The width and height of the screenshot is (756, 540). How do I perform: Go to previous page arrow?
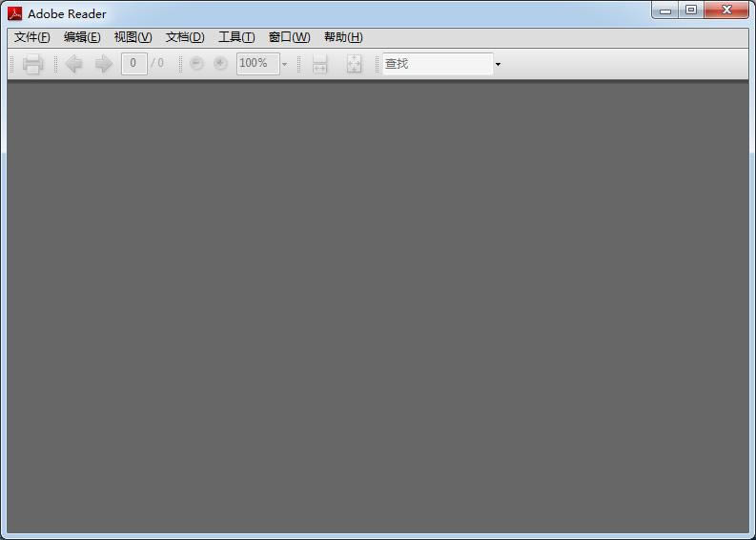coord(74,64)
